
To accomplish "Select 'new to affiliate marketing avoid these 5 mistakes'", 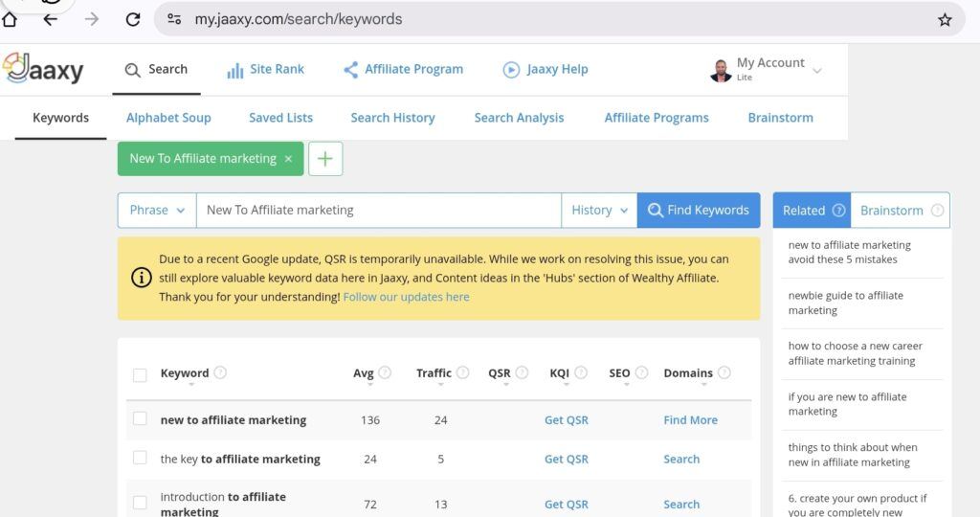I will click(x=850, y=252).
